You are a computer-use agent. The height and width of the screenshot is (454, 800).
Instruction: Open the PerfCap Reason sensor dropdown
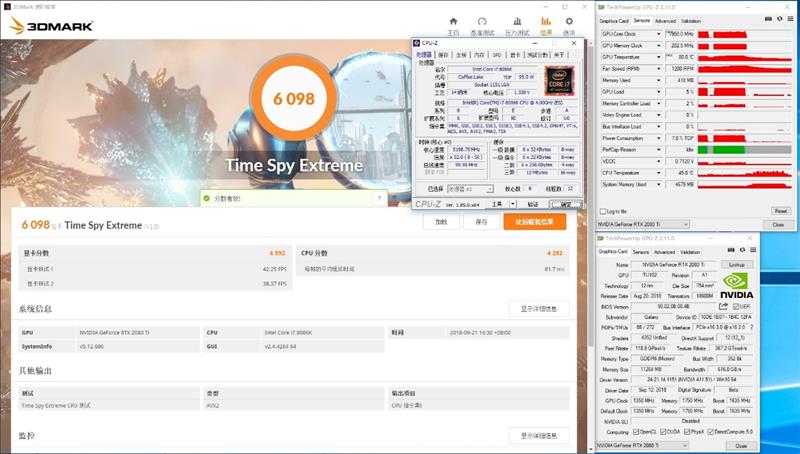pyautogui.click(x=659, y=150)
